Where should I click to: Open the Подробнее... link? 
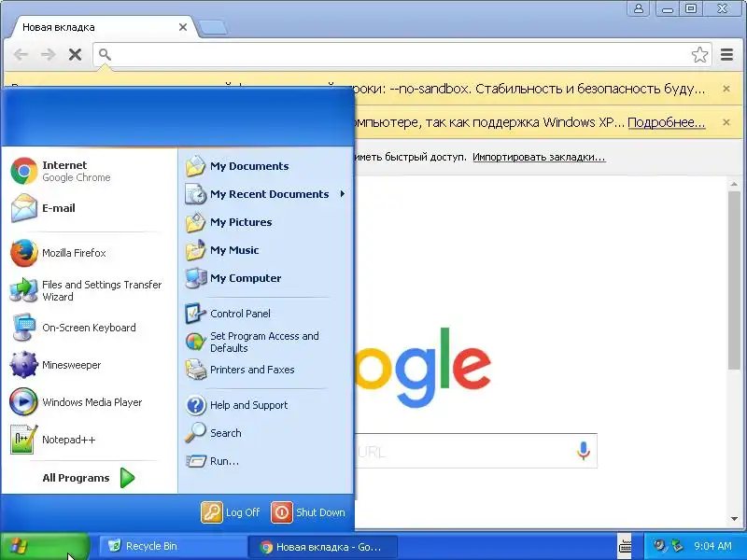click(666, 122)
